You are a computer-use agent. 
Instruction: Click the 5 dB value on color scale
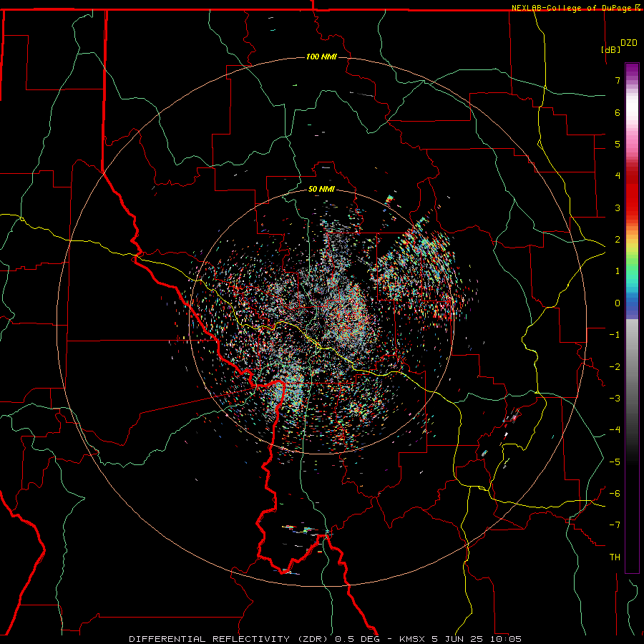click(x=618, y=144)
